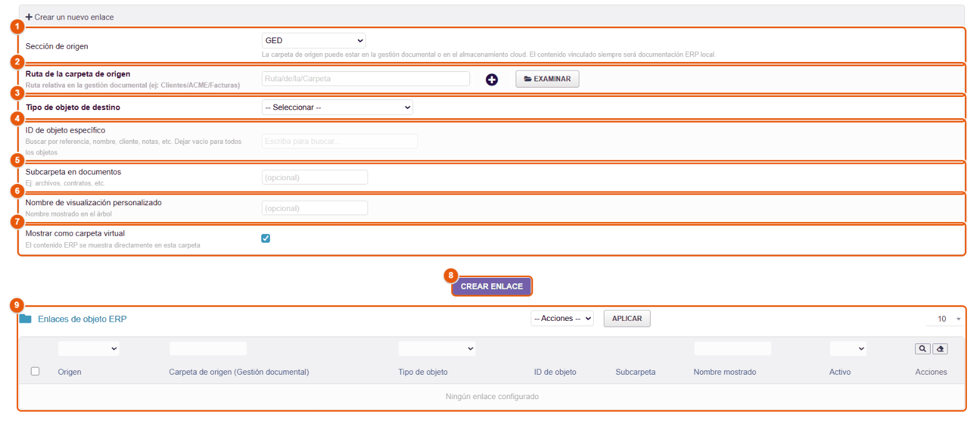This screenshot has height=421, width=980.
Task: Click the Activo column header
Action: (840, 372)
